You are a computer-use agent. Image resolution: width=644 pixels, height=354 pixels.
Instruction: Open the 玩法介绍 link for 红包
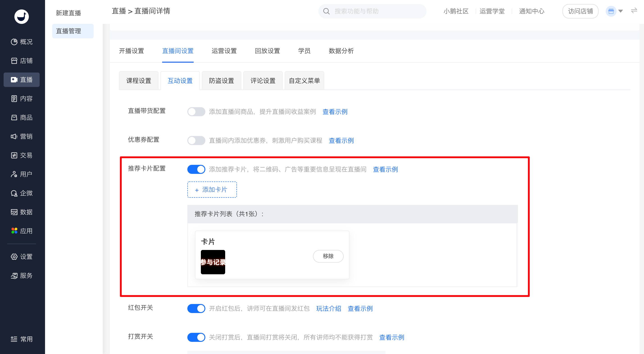point(329,309)
